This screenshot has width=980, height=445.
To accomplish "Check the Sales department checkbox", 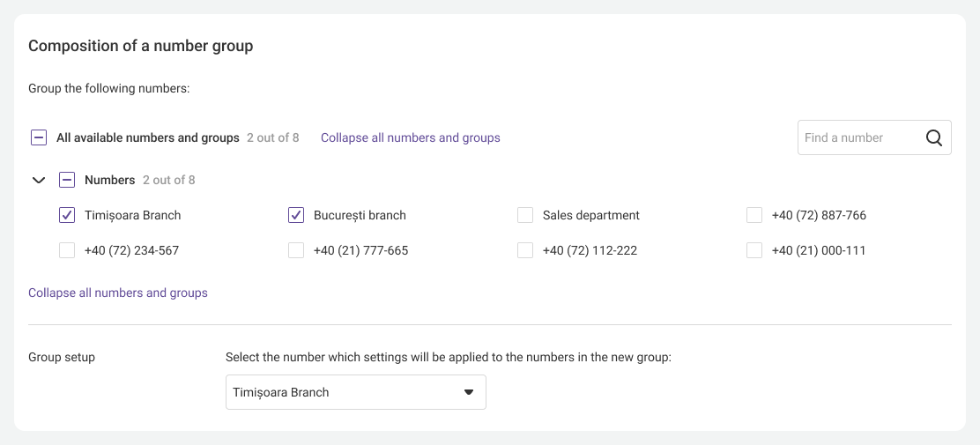I will 525,215.
